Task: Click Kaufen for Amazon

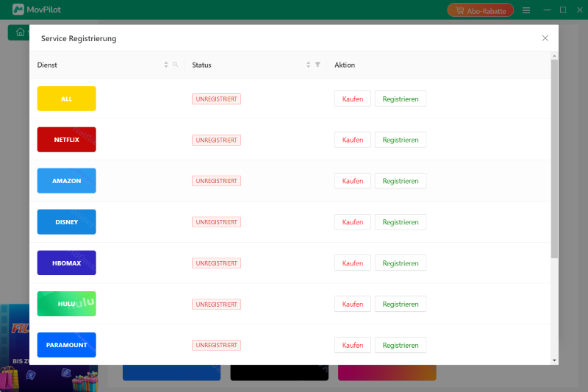Action: point(353,181)
